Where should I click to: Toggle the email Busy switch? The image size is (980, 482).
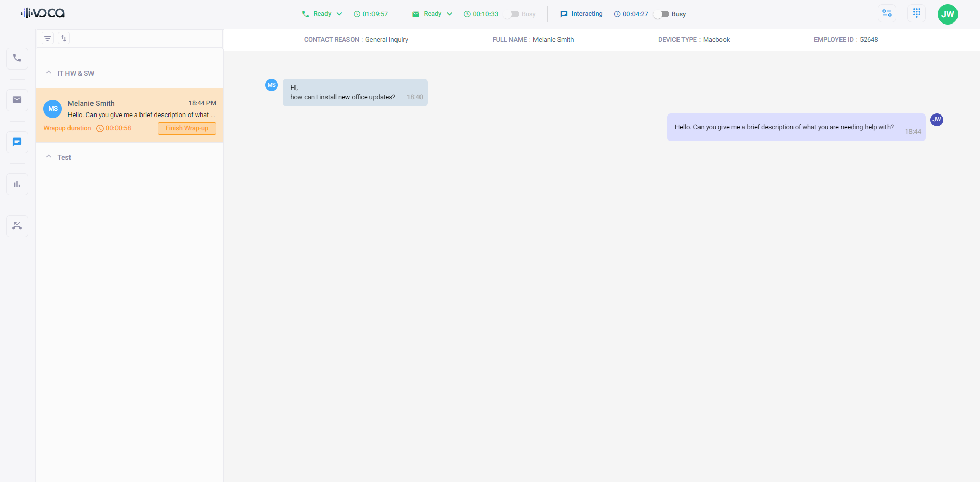pyautogui.click(x=511, y=14)
